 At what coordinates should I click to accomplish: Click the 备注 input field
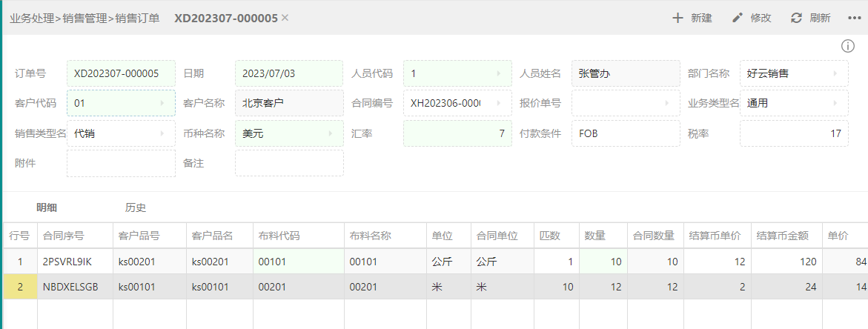(290, 164)
